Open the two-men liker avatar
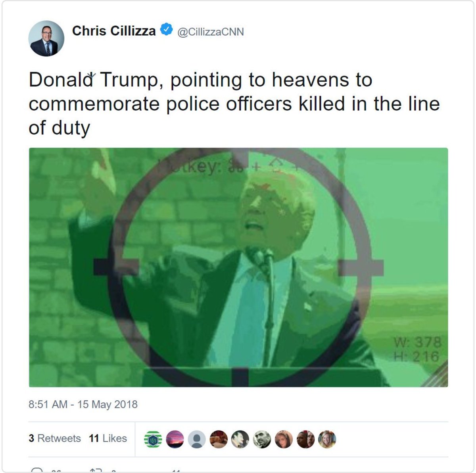This screenshot has width=476, height=473. click(x=305, y=439)
